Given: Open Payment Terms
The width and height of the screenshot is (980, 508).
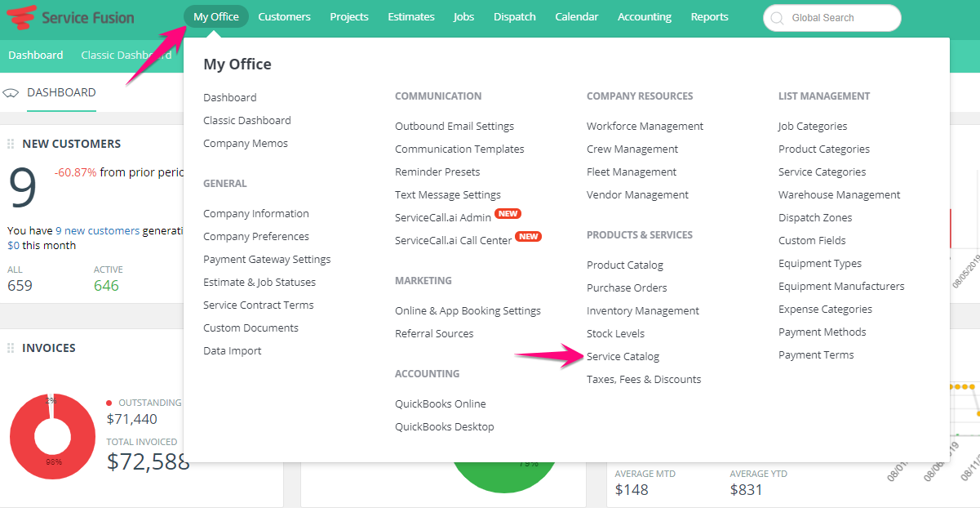Looking at the screenshot, I should [816, 355].
